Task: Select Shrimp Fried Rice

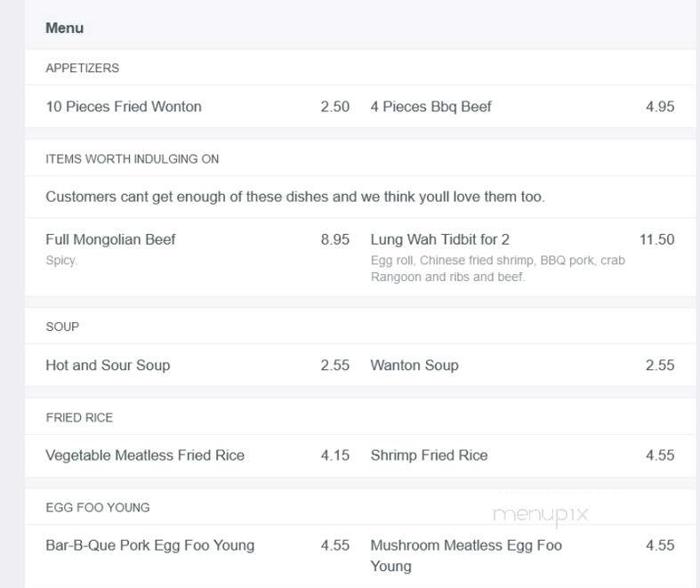Action: (429, 455)
